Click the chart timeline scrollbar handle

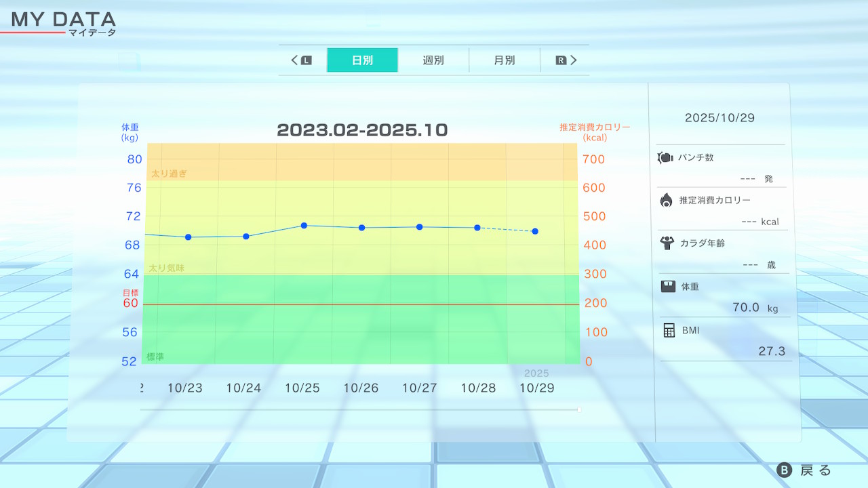[x=578, y=409]
